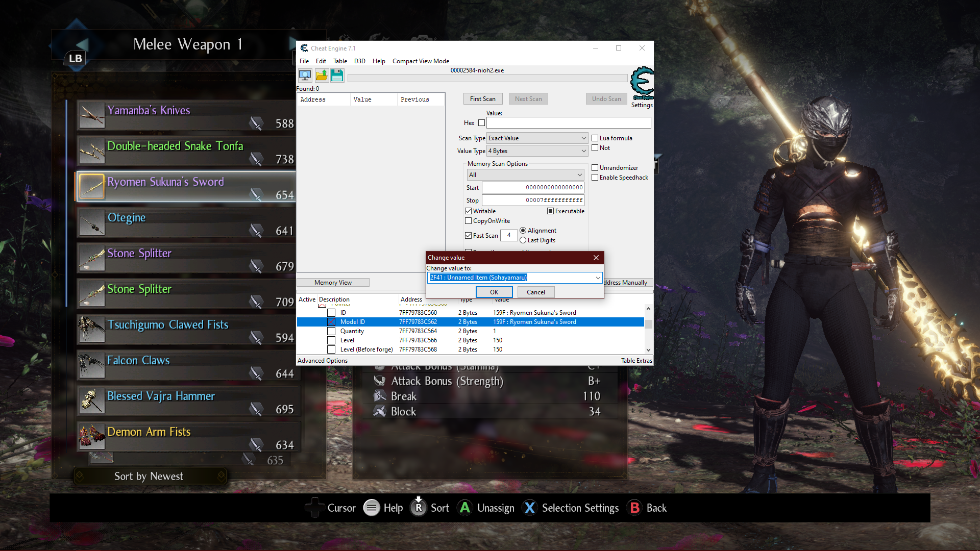
Task: Click OK in Change value dialog
Action: coord(494,292)
